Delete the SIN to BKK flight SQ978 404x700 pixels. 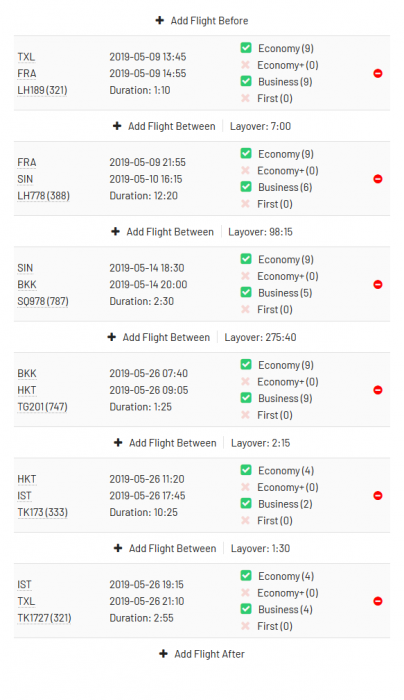[x=378, y=284]
